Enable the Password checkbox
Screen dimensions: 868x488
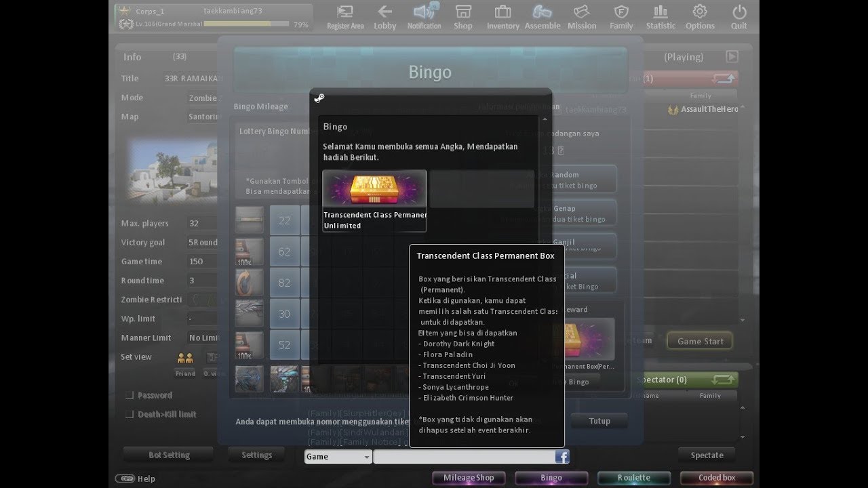tap(129, 395)
